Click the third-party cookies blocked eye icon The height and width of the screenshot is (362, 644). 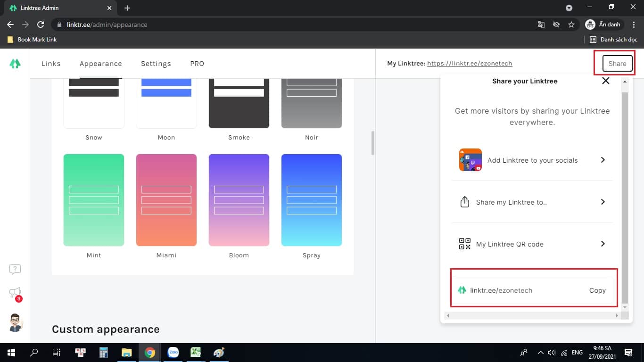pos(556,25)
